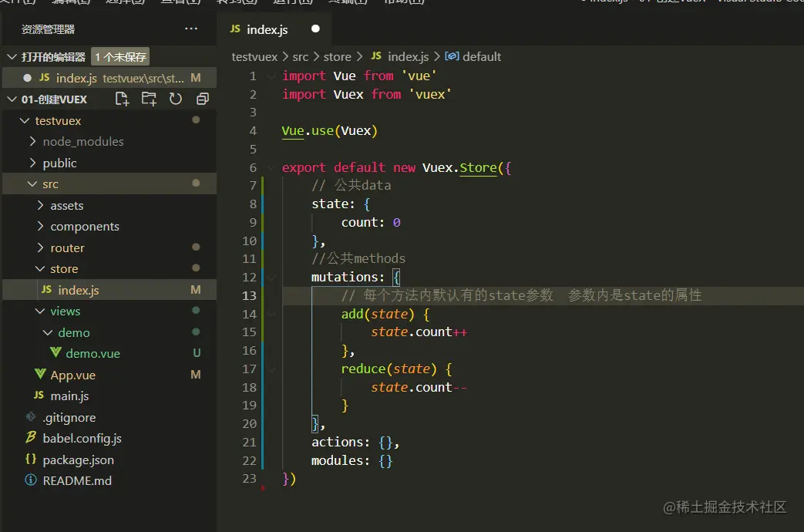Click the braces icon next to package.json
The image size is (804, 532).
point(31,460)
